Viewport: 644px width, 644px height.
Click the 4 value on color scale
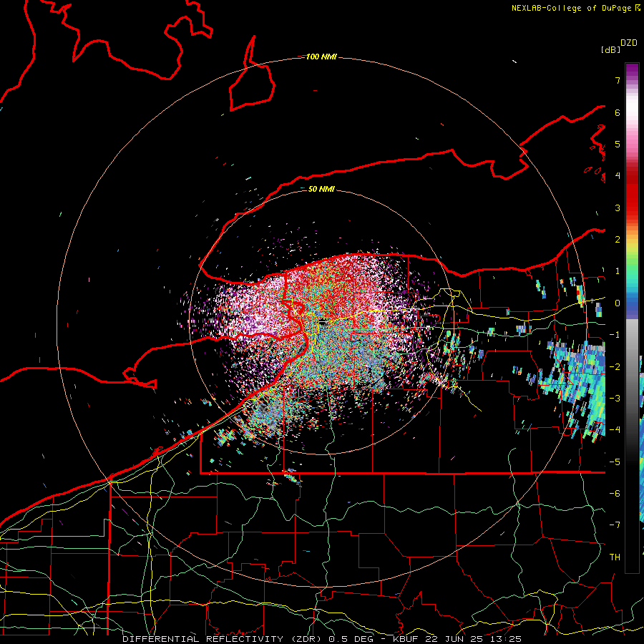click(x=618, y=176)
